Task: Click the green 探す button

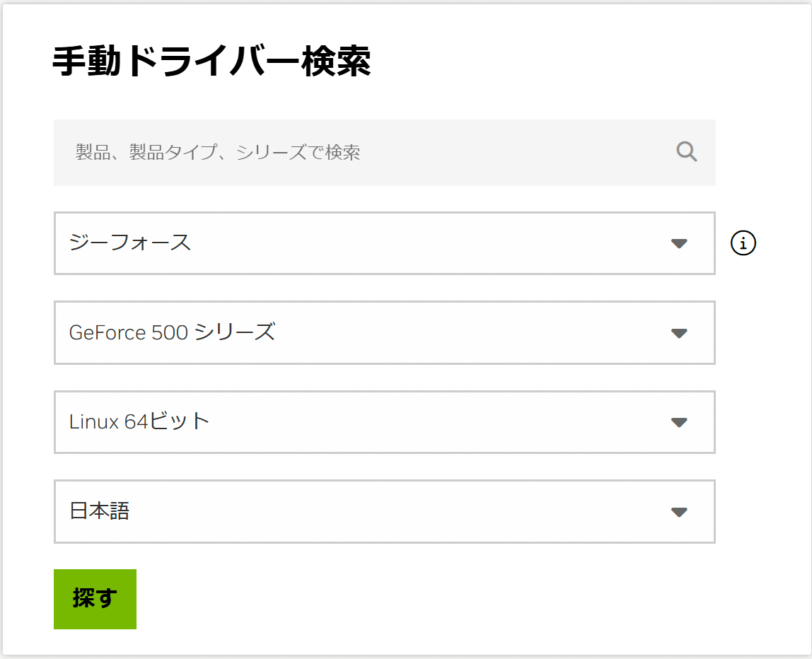Action: pyautogui.click(x=95, y=599)
